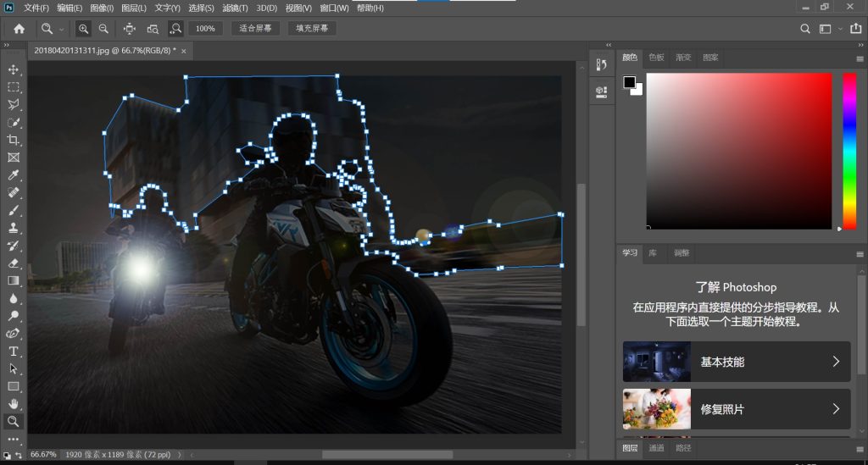868x465 pixels.
Task: Click the Home screen icon
Action: (19, 29)
